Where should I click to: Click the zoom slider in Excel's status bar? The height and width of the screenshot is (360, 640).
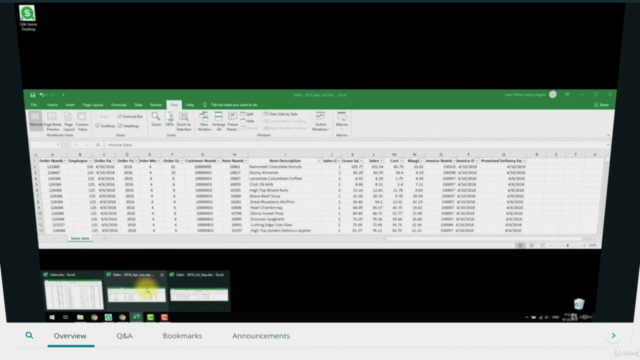click(567, 245)
